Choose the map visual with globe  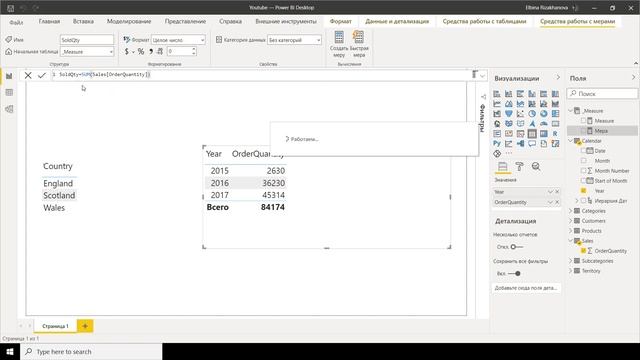pyautogui.click(x=497, y=124)
